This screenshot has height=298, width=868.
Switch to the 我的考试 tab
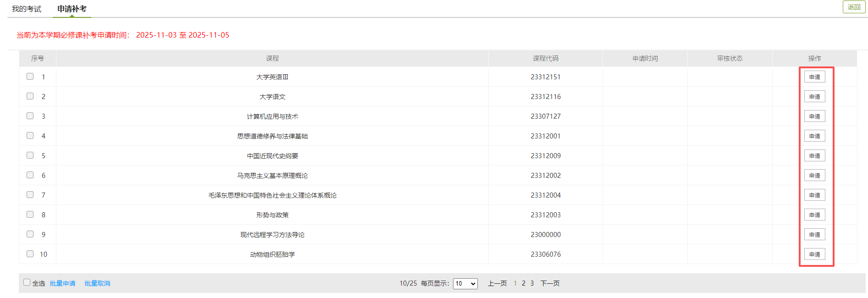(27, 9)
